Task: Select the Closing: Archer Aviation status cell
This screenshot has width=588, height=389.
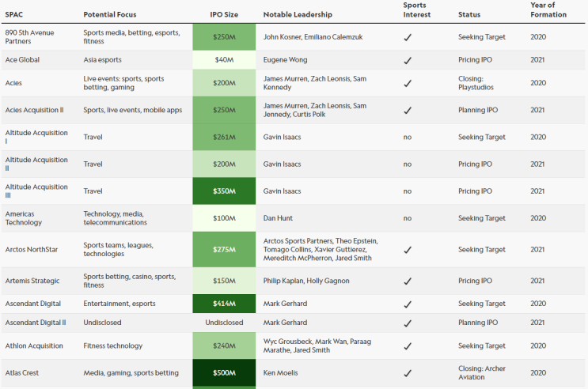Action: (x=484, y=373)
